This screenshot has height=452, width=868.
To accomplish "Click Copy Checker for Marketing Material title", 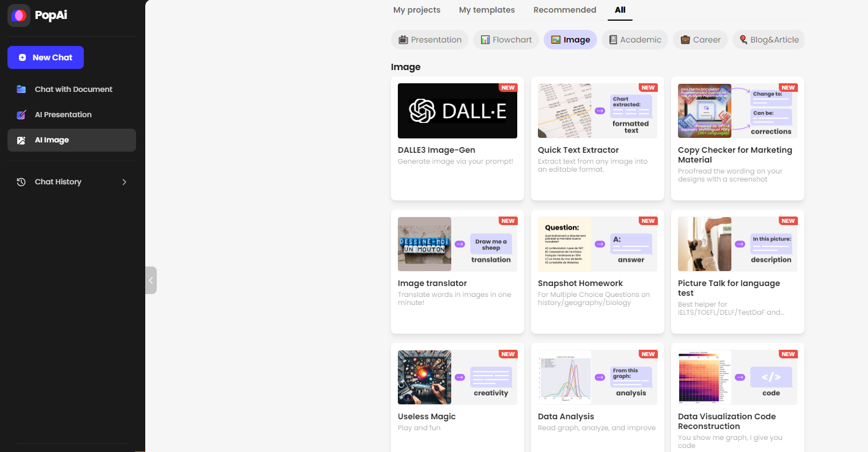I will [x=735, y=155].
